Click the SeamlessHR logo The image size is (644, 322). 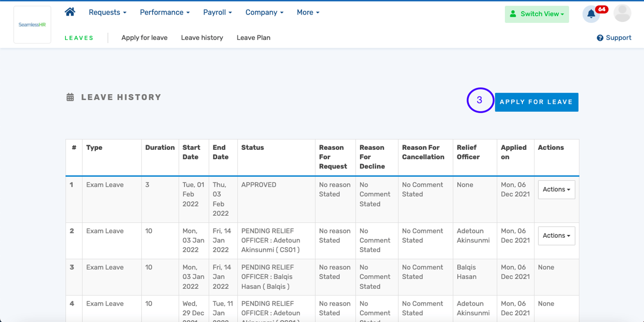[x=32, y=25]
